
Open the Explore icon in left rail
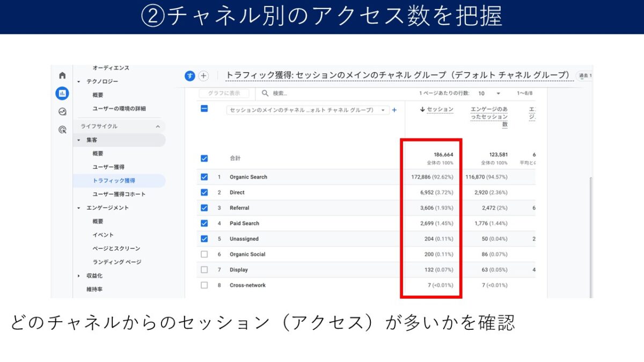tap(62, 112)
